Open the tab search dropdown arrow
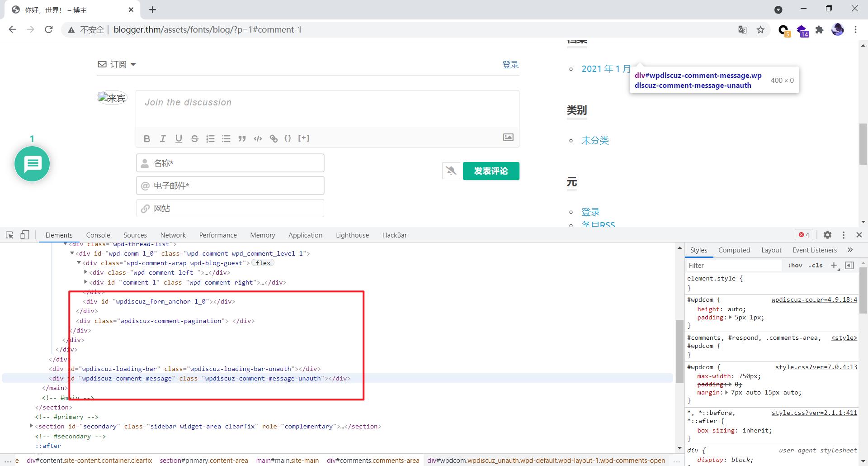Viewport: 868px width, 466px height. click(x=778, y=10)
